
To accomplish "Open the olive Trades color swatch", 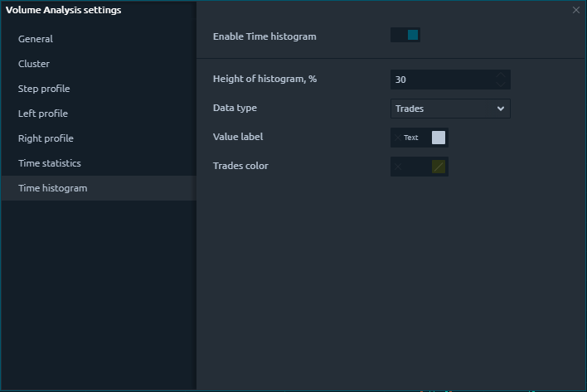I will point(439,167).
